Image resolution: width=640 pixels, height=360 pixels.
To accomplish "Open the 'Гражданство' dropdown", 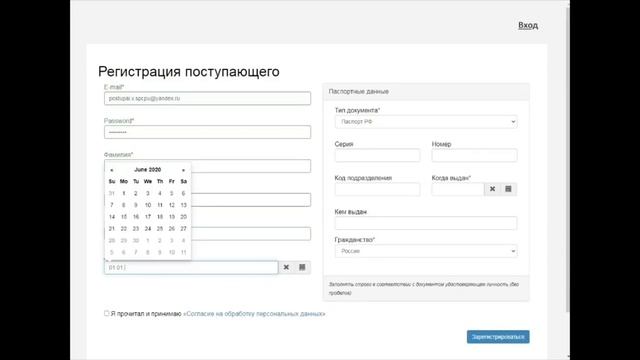I will (x=426, y=251).
